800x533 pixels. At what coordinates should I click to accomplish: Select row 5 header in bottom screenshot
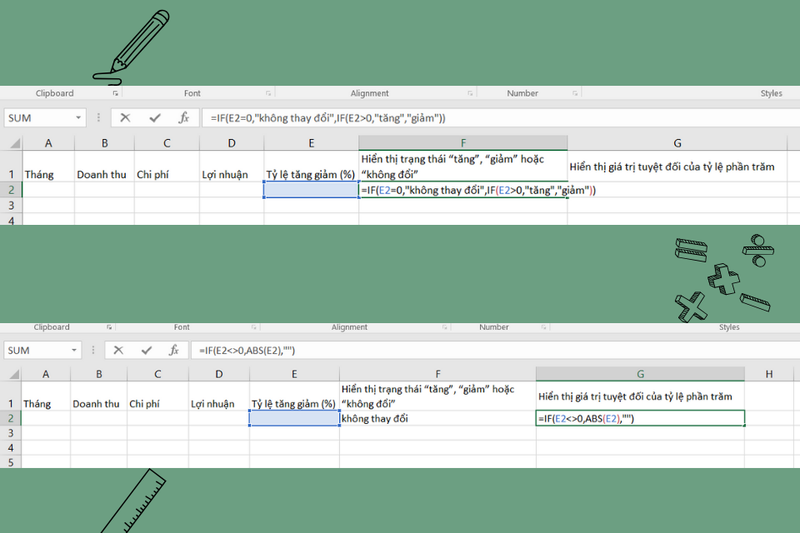point(11,462)
